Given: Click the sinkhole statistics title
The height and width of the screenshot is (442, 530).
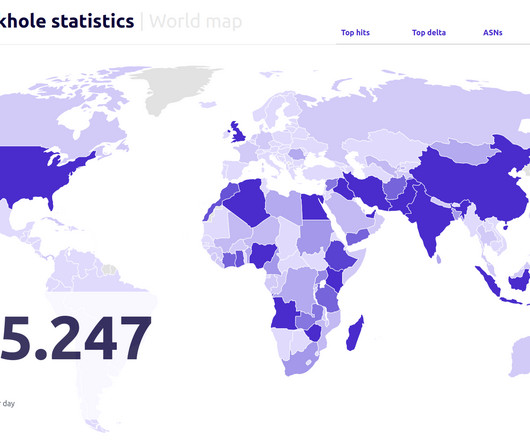Looking at the screenshot, I should point(67,21).
